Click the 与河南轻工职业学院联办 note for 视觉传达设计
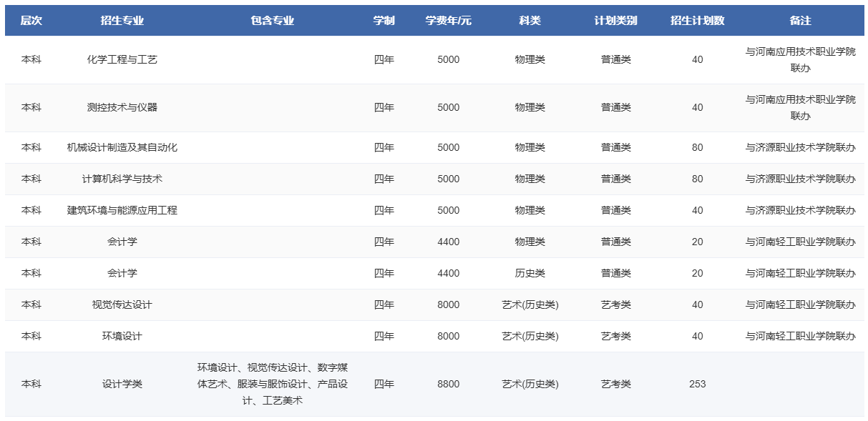The width and height of the screenshot is (868, 421). click(x=801, y=304)
